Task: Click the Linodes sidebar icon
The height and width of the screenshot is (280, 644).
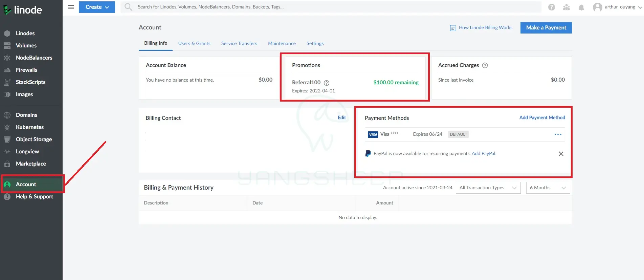Action: (x=7, y=33)
